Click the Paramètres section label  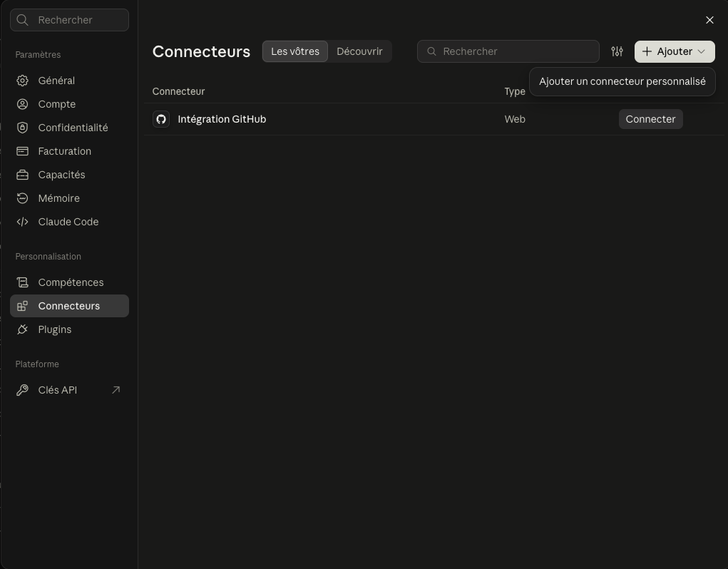point(38,55)
